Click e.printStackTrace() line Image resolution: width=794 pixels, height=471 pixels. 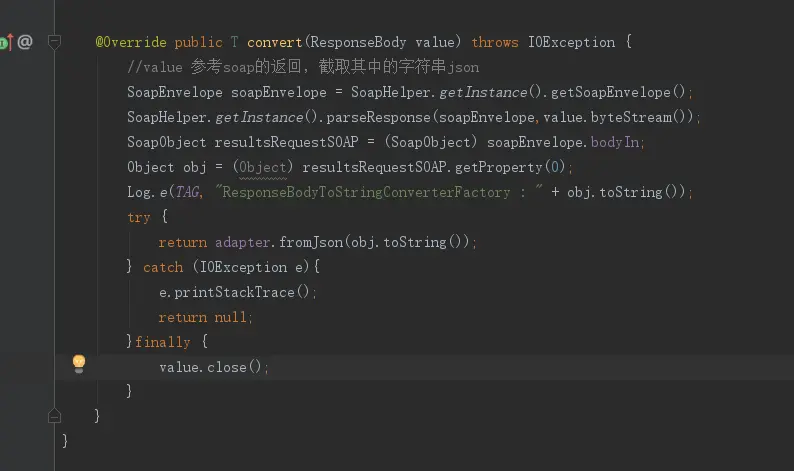pyautogui.click(x=237, y=292)
